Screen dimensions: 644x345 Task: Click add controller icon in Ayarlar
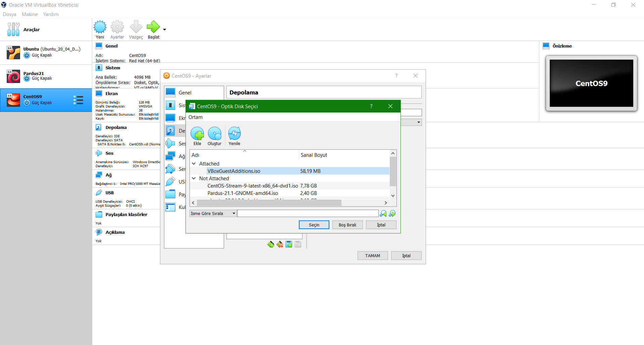click(271, 245)
